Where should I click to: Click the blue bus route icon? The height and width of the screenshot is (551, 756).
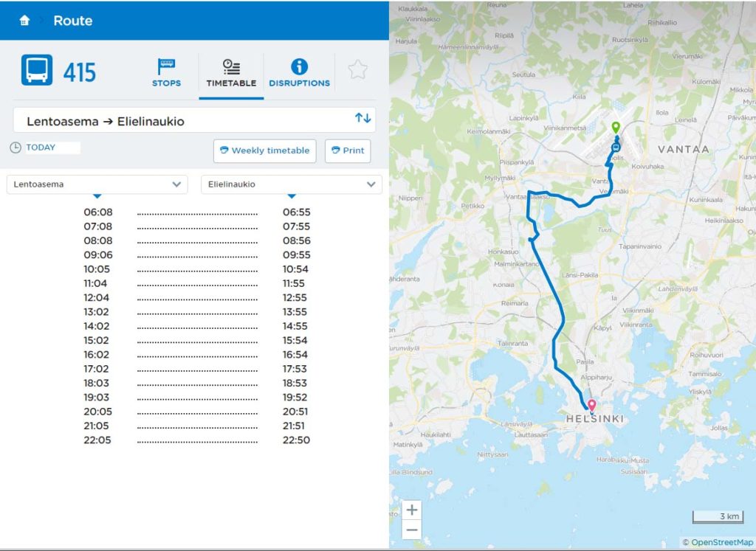pos(37,71)
